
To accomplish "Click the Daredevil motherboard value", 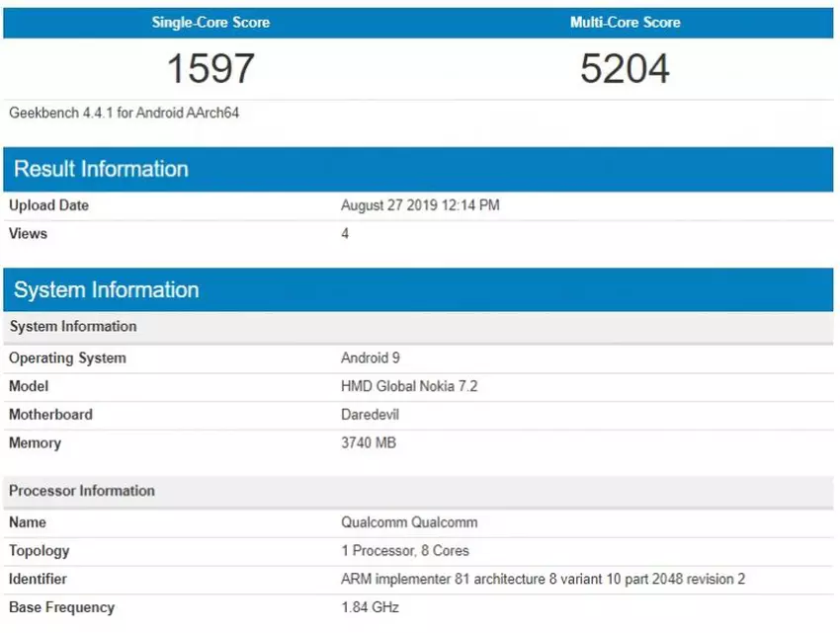I will [370, 415].
